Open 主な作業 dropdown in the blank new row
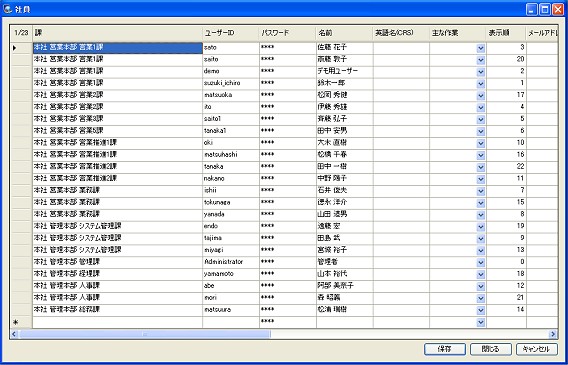Viewport: 568px width, 365px height. point(481,322)
